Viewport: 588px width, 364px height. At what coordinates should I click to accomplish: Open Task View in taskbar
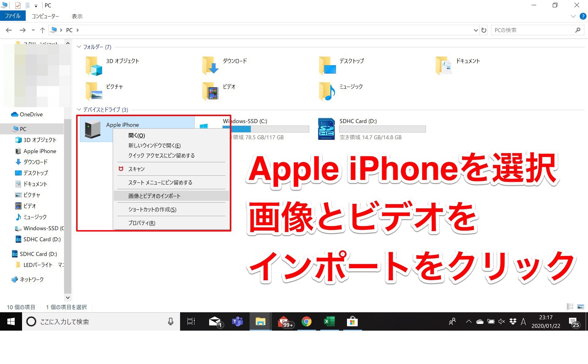191,321
